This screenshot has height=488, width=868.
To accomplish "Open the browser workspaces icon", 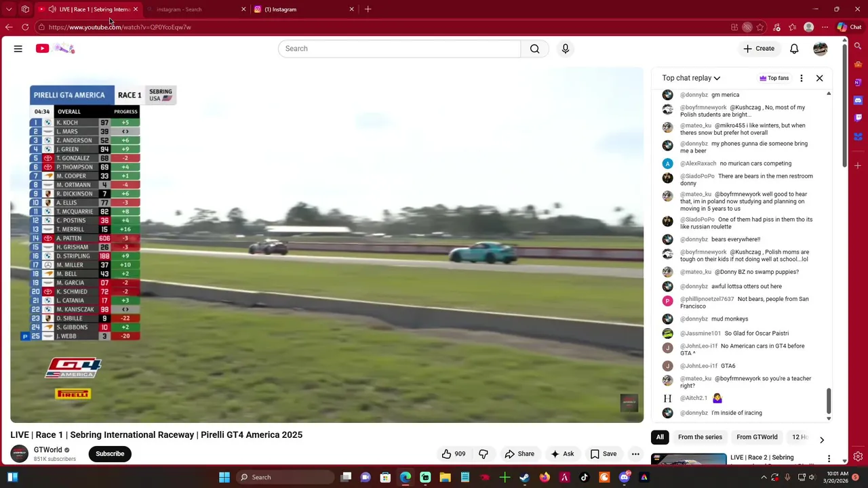I will pos(25,9).
